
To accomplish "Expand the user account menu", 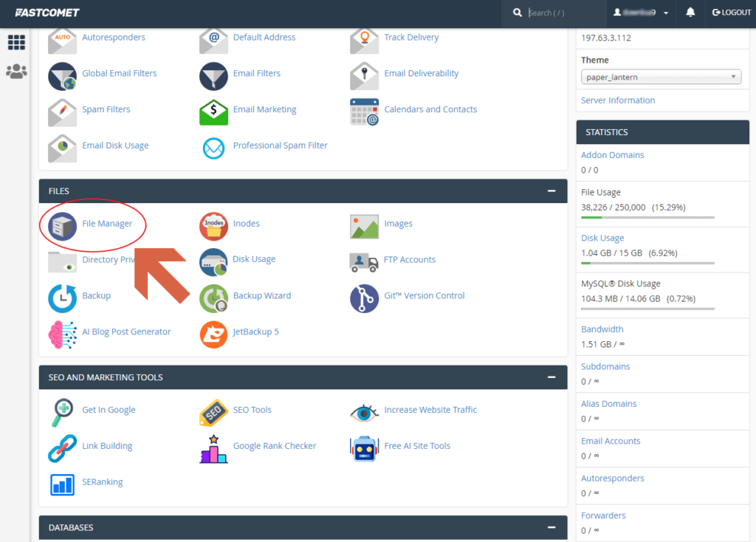I will [x=640, y=13].
